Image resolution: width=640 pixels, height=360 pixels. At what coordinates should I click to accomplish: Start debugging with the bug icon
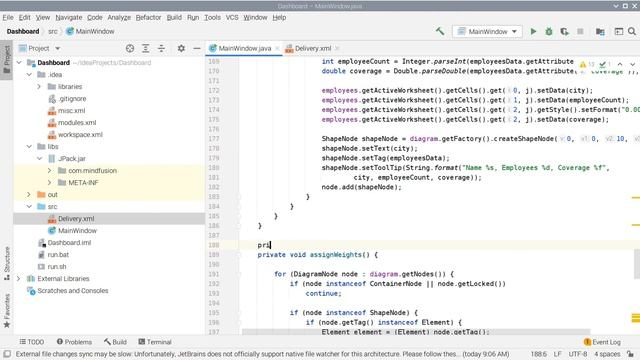point(549,31)
